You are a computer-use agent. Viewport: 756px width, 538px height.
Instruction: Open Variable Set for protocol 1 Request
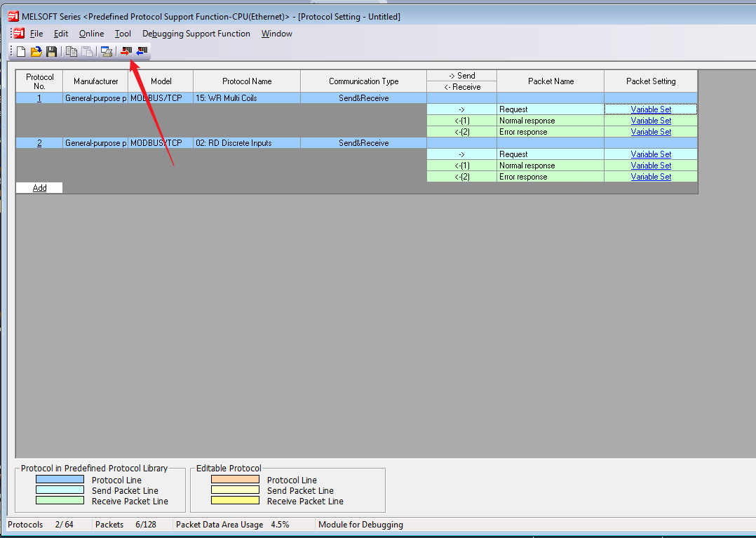click(650, 109)
